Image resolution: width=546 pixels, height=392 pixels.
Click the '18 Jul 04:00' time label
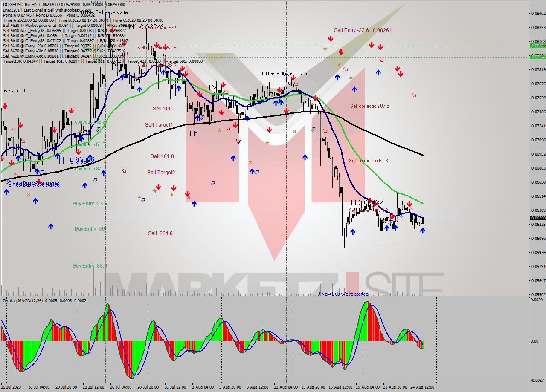[39, 387]
